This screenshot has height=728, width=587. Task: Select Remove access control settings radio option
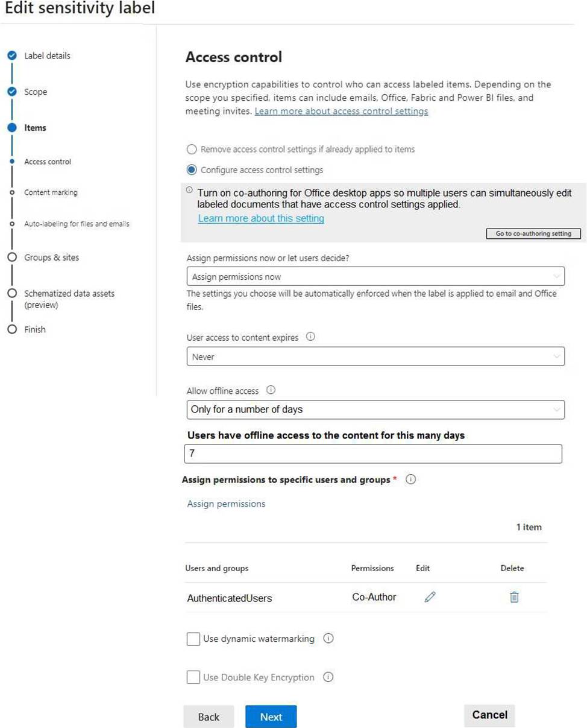pyautogui.click(x=192, y=149)
